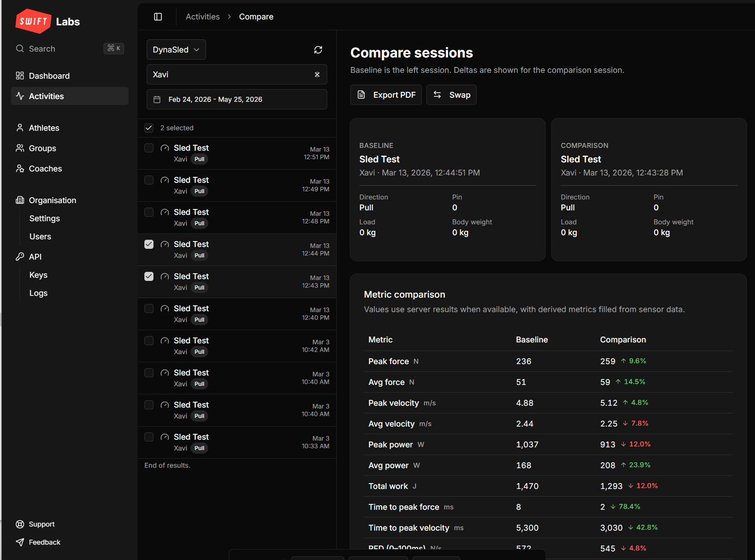Click gauge icon of 10:33 AM Sled Test
The image size is (755, 560).
(x=165, y=437)
